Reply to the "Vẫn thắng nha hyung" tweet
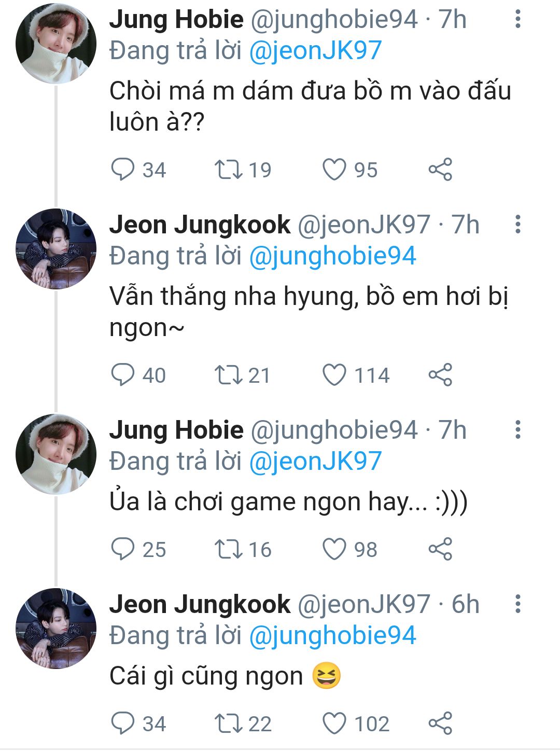The height and width of the screenshot is (752, 560). pos(123,375)
